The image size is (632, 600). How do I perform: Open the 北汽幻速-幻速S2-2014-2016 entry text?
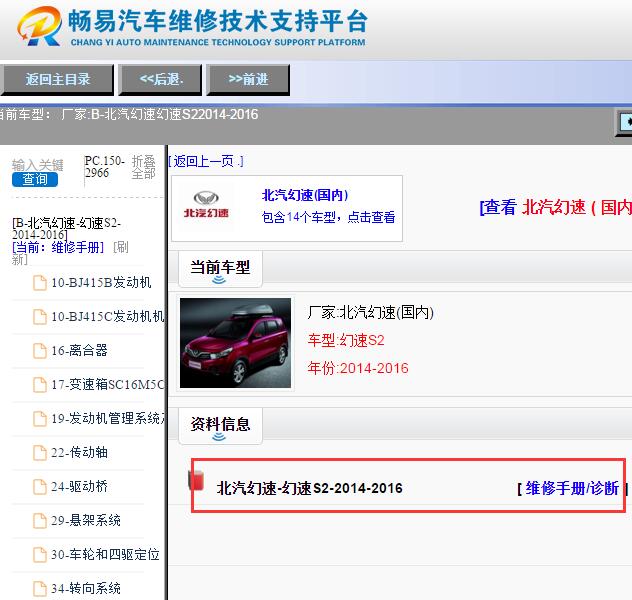(310, 488)
